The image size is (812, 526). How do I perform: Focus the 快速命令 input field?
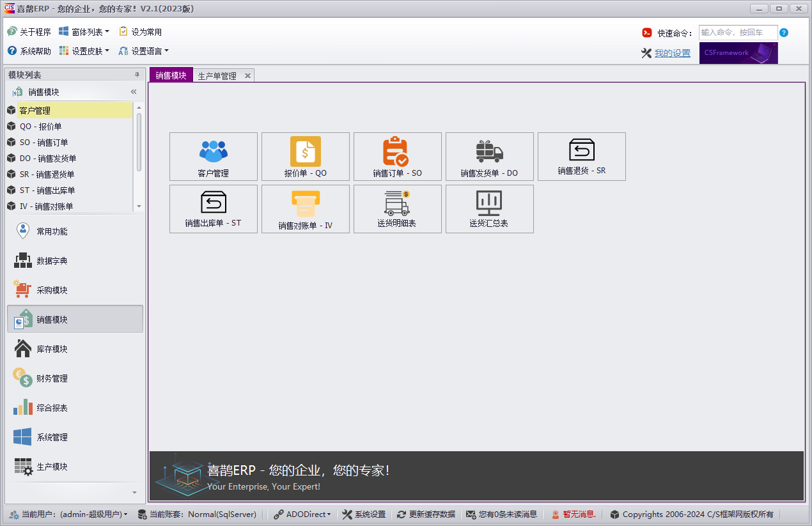(x=738, y=33)
